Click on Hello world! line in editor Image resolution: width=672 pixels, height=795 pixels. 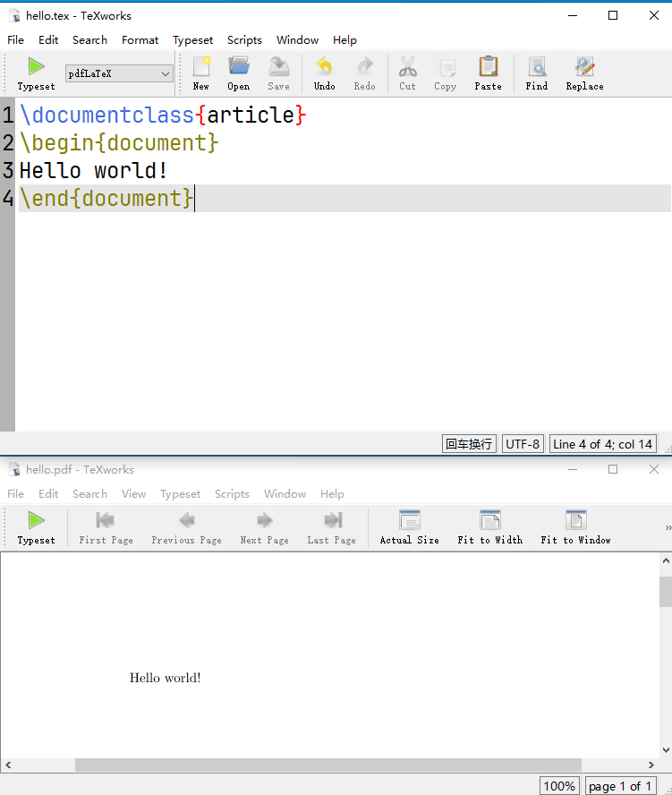(x=93, y=170)
